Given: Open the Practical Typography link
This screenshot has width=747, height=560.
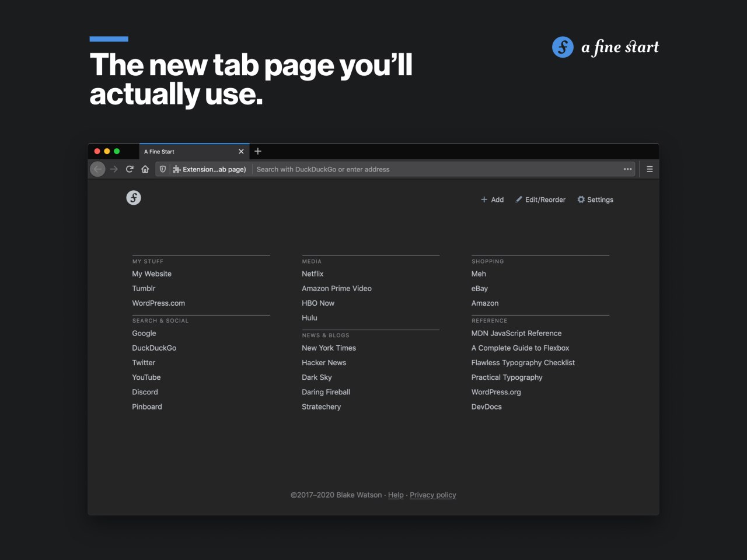Looking at the screenshot, I should click(507, 377).
